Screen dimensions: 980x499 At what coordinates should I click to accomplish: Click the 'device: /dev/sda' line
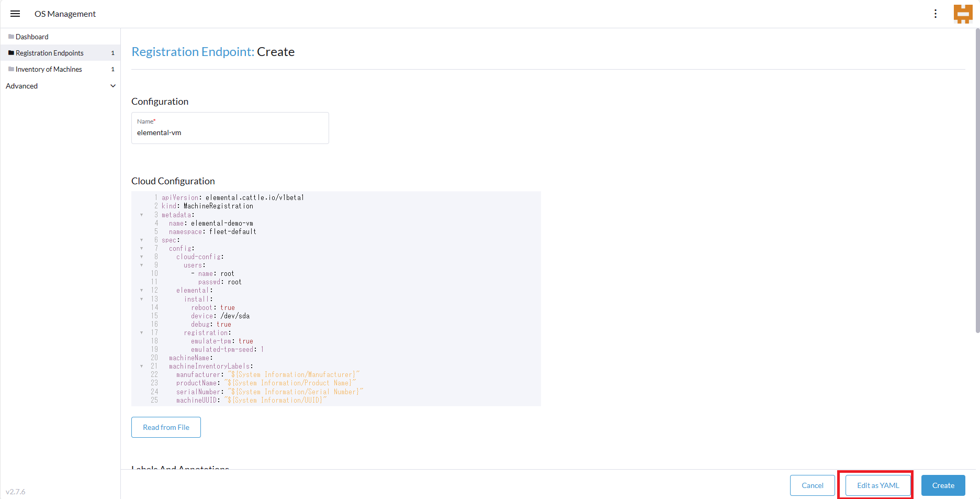coord(220,316)
